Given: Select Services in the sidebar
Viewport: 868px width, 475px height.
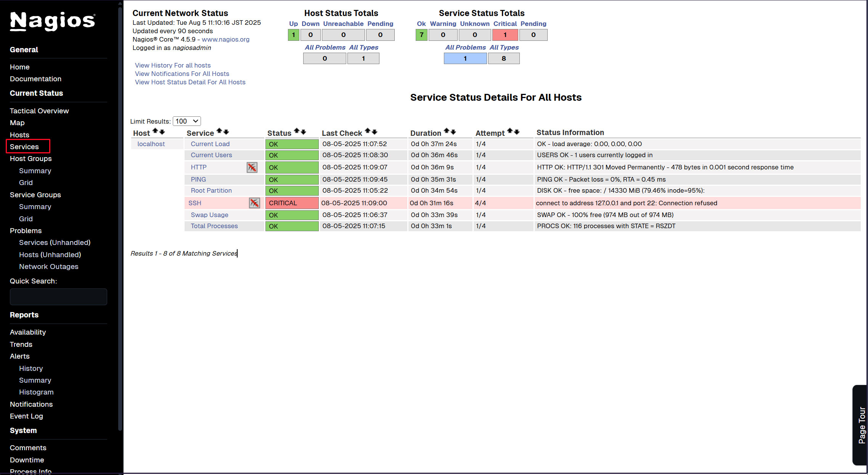Looking at the screenshot, I should point(24,147).
